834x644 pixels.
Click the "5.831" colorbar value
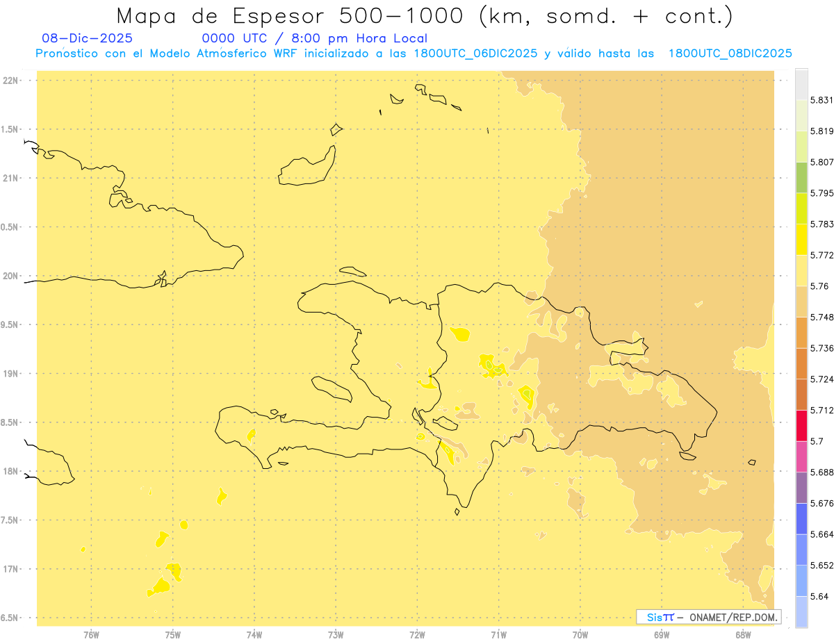point(821,100)
